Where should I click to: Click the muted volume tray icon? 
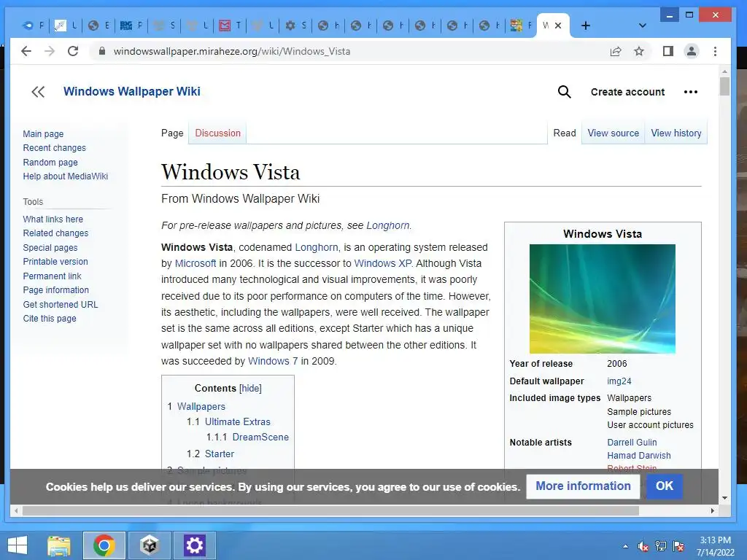pyautogui.click(x=643, y=546)
